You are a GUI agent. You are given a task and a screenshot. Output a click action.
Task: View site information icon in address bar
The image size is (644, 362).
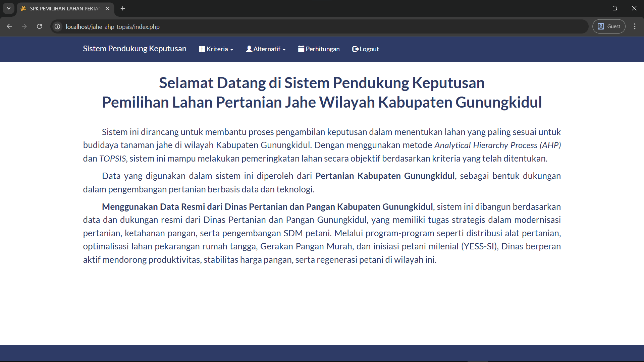click(58, 26)
